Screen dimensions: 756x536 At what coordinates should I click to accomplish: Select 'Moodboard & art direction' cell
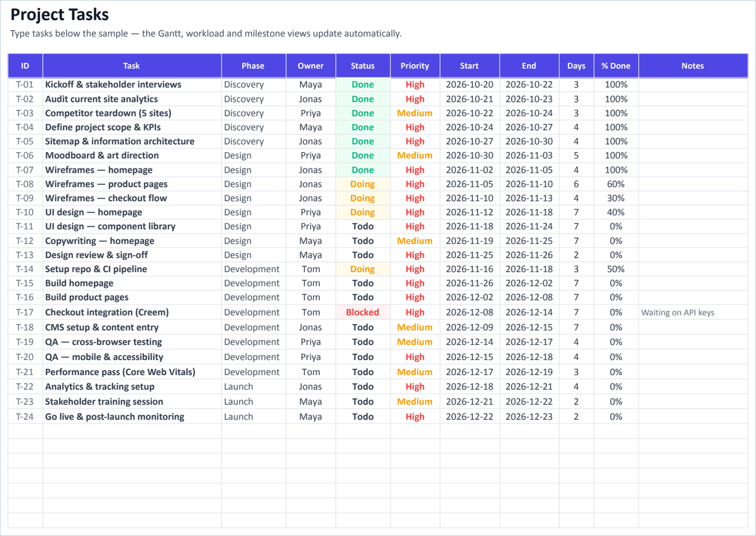point(132,155)
